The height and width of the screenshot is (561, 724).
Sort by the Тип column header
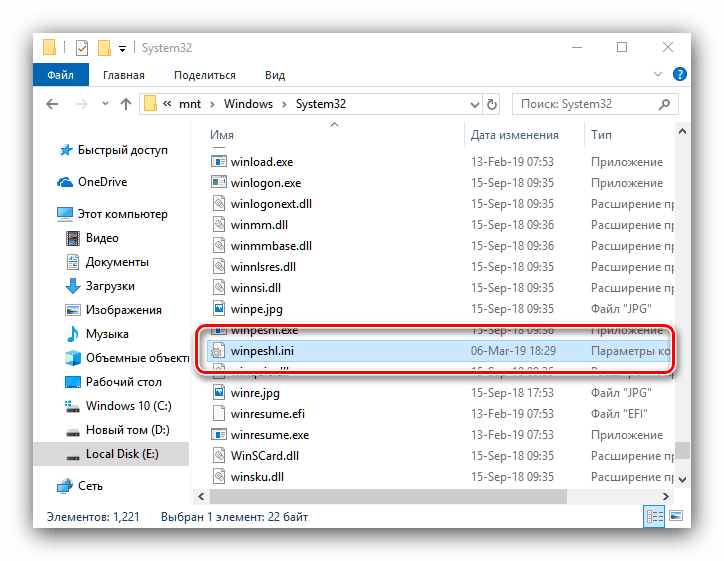tap(601, 135)
